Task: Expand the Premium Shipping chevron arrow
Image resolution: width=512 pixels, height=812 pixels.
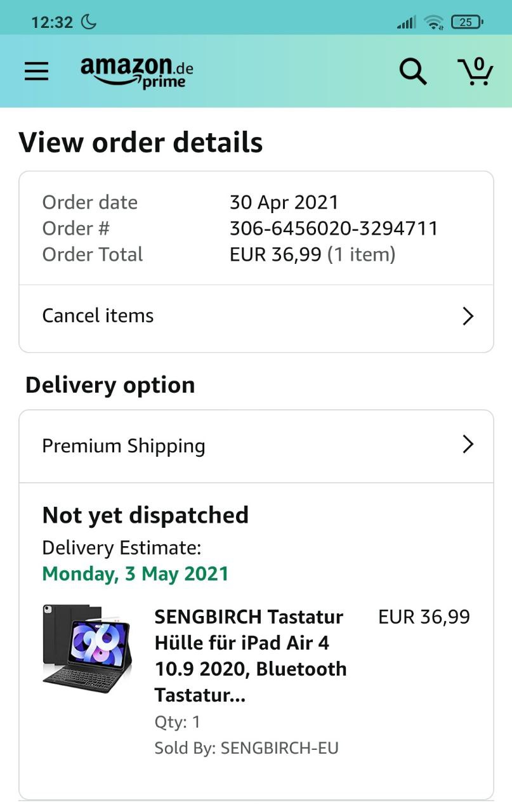Action: 468,444
